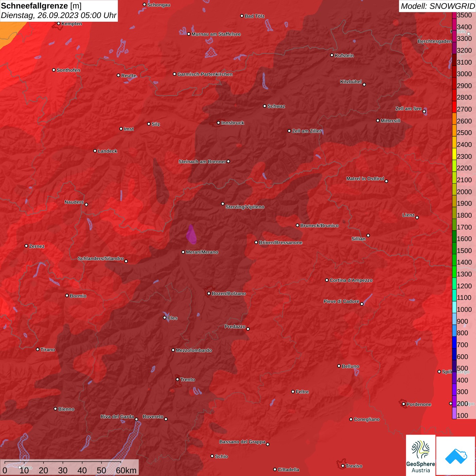Viewport: 476px width, 476px height.
Task: Click the GeoSphere Austria logo
Action: click(421, 455)
